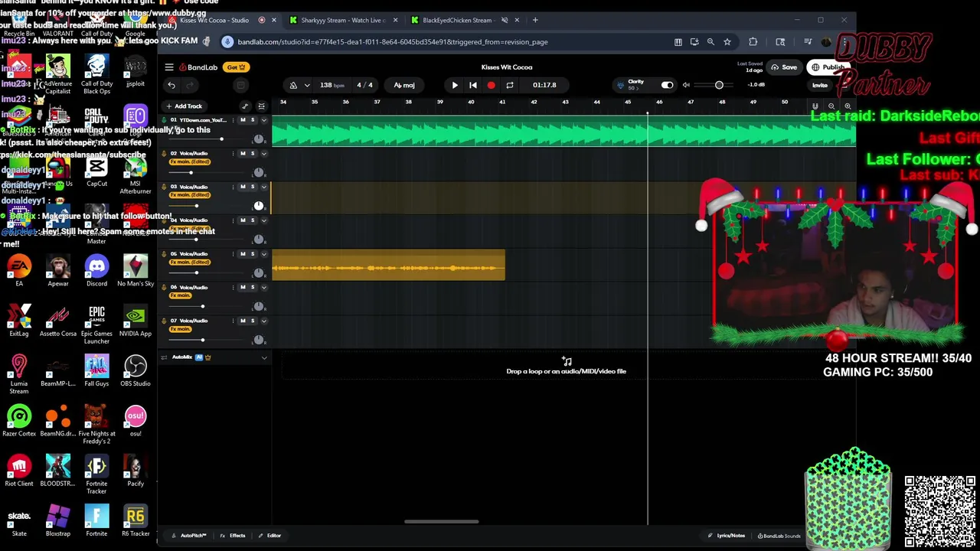This screenshot has width=980, height=551.
Task: Mute track 07 Voice/Audio
Action: 243,321
